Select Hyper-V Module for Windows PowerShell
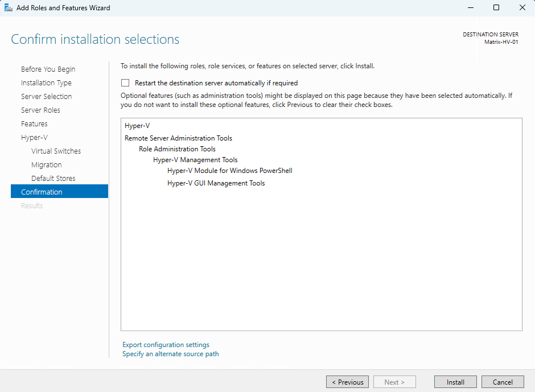 click(229, 171)
